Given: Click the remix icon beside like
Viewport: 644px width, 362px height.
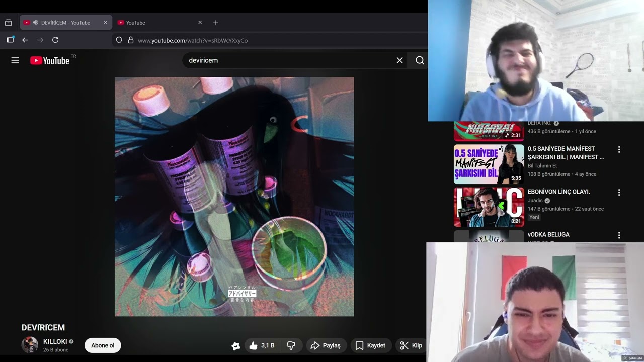Looking at the screenshot, I should click(x=235, y=345).
